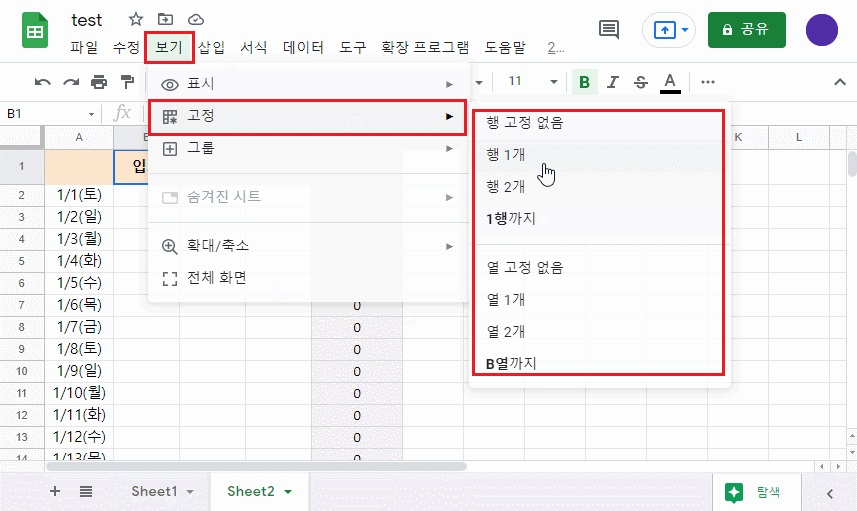This screenshot has width=857, height=511.
Task: Choose 열 2개 freeze option
Action: click(598, 332)
